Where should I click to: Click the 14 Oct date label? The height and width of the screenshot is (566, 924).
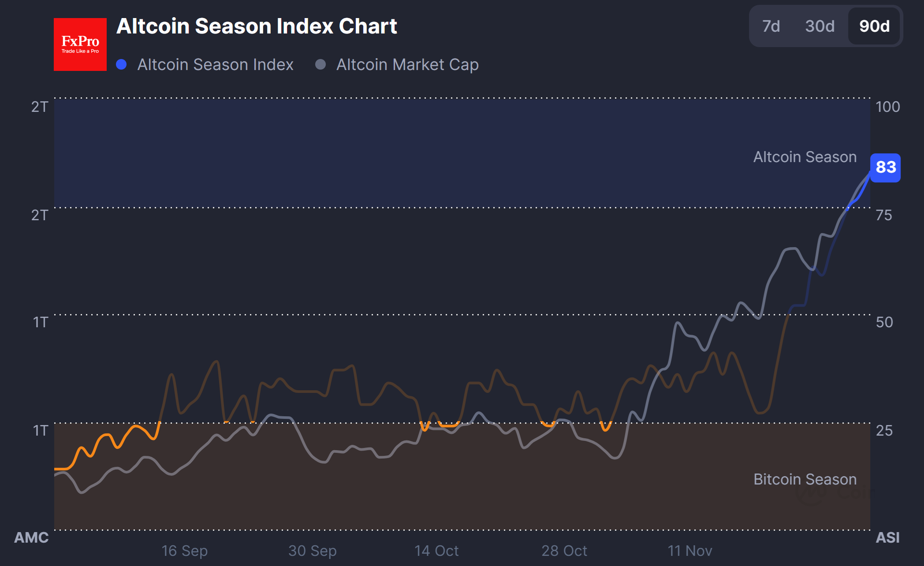[x=436, y=551]
